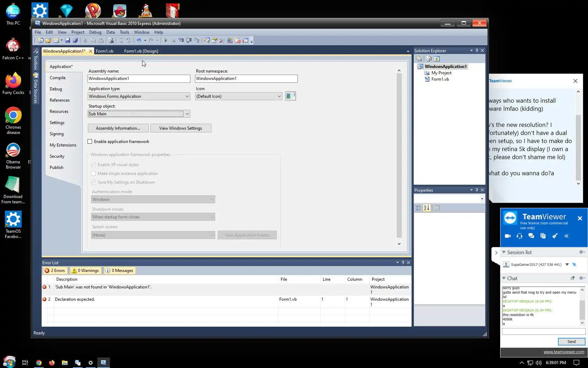Toggle the 0 Warnings filter button

(x=86, y=271)
